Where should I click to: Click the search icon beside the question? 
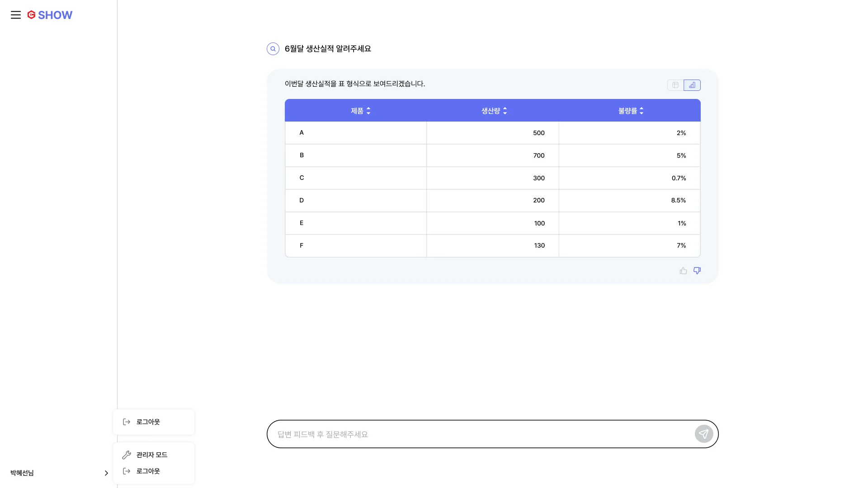[x=273, y=49]
